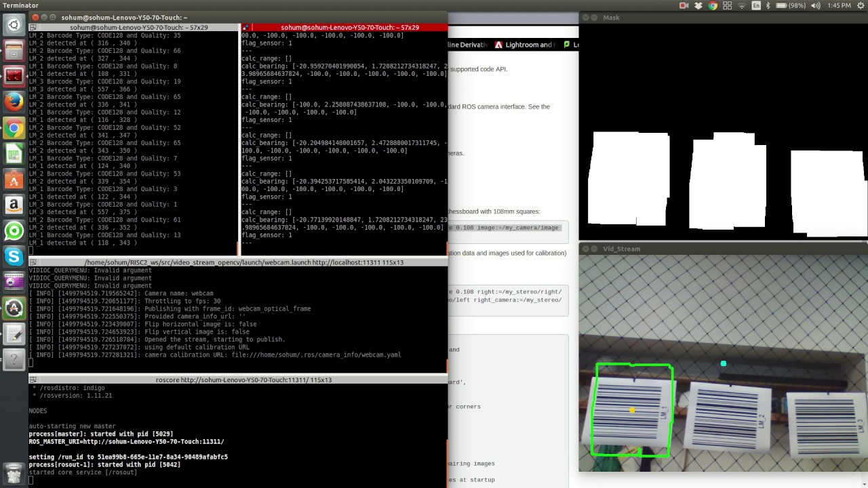Open the green chat app in the launcher
The width and height of the screenshot is (868, 488).
tap(14, 231)
